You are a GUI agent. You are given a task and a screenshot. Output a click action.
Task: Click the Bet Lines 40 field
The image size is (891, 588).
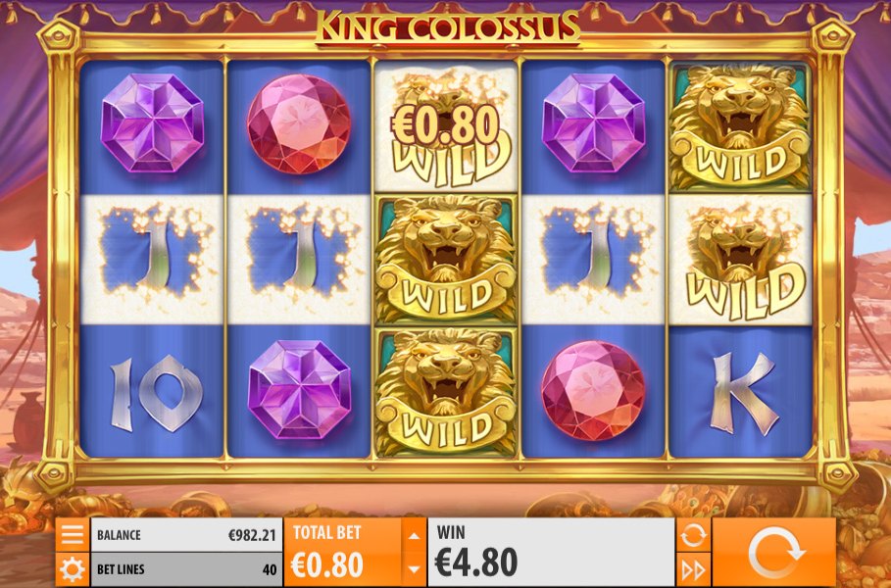pos(186,569)
